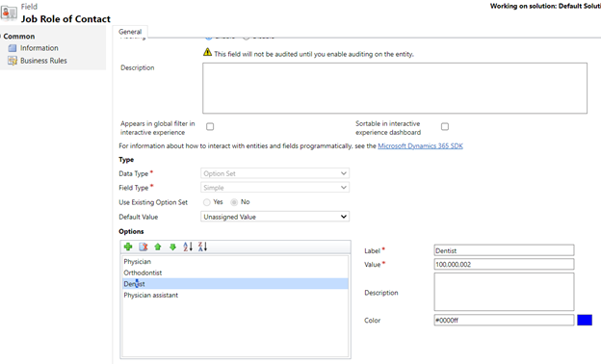The image size is (601, 364).
Task: Expand the Field Type dropdown
Action: click(x=274, y=188)
